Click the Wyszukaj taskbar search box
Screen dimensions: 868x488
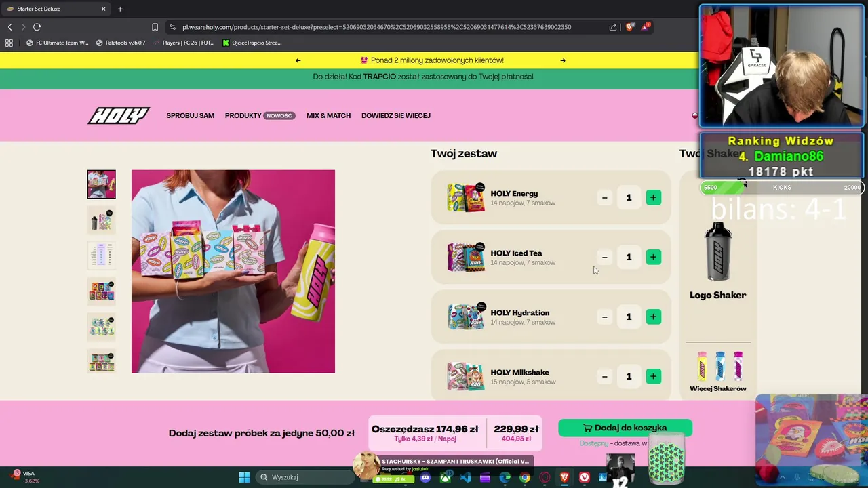pyautogui.click(x=305, y=477)
